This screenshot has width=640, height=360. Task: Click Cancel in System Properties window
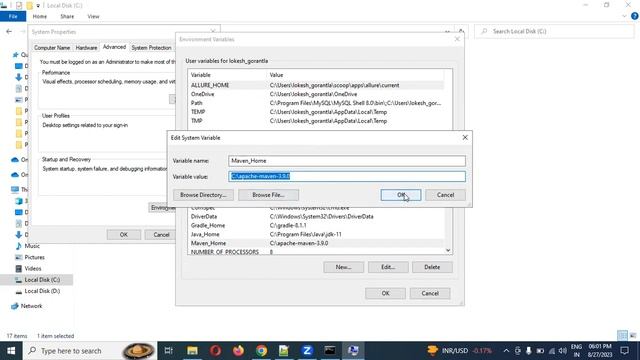161,235
